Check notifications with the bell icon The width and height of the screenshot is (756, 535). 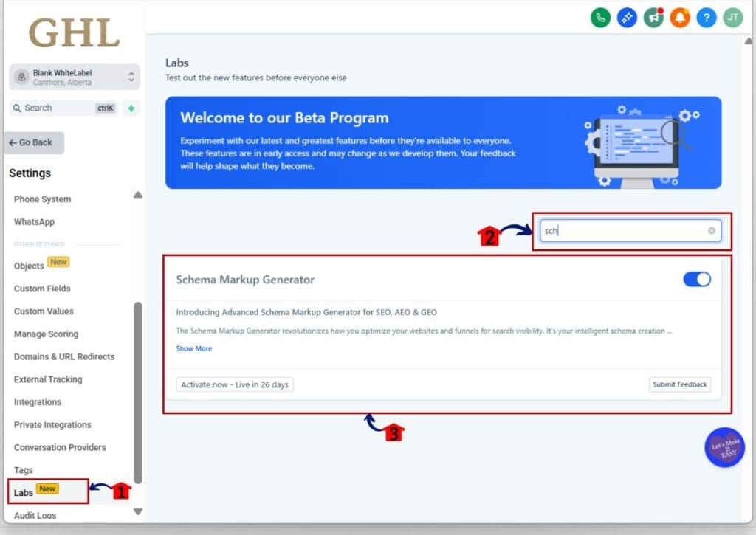tap(680, 17)
